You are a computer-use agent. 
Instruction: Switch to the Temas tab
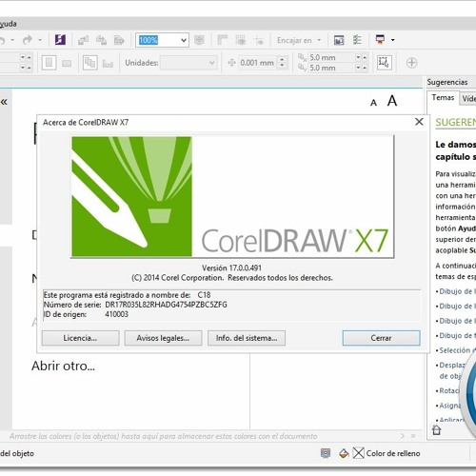[443, 98]
